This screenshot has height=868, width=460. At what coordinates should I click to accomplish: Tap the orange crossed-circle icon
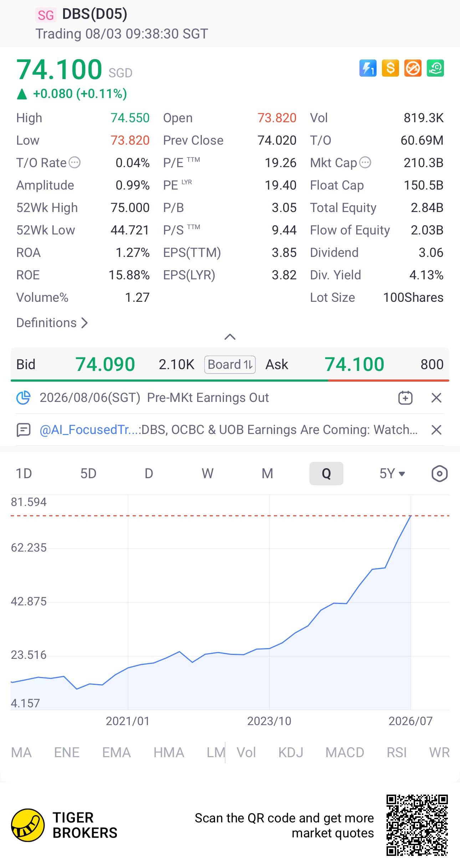point(413,68)
